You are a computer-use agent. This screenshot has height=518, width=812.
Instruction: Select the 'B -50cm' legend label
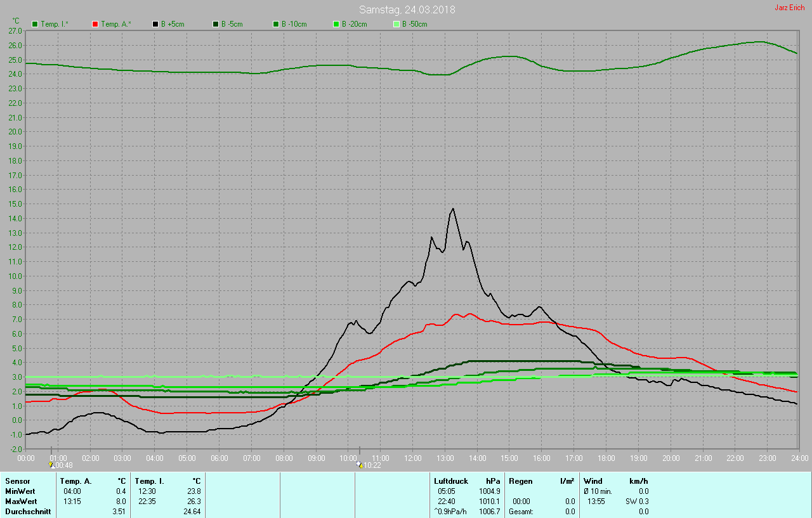[415, 24]
